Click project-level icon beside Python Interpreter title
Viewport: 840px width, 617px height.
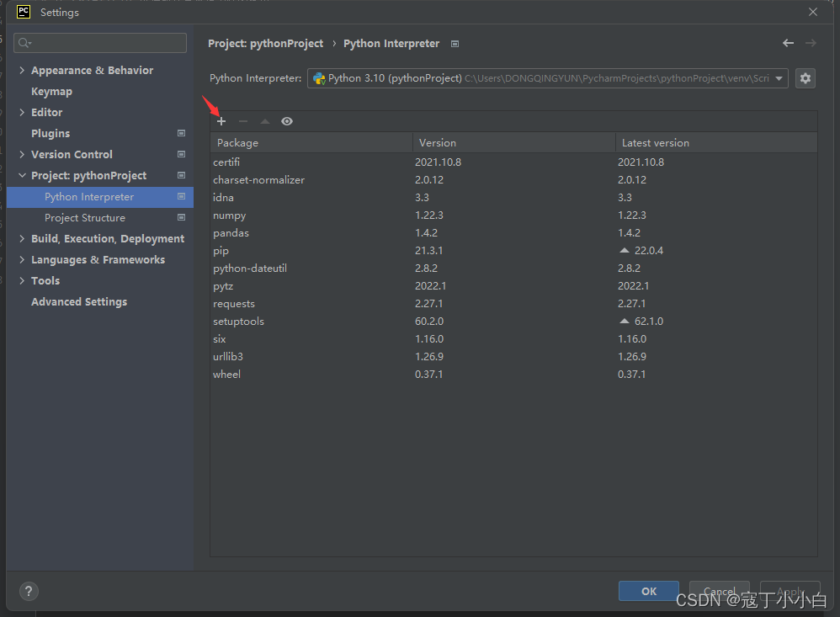(x=455, y=44)
